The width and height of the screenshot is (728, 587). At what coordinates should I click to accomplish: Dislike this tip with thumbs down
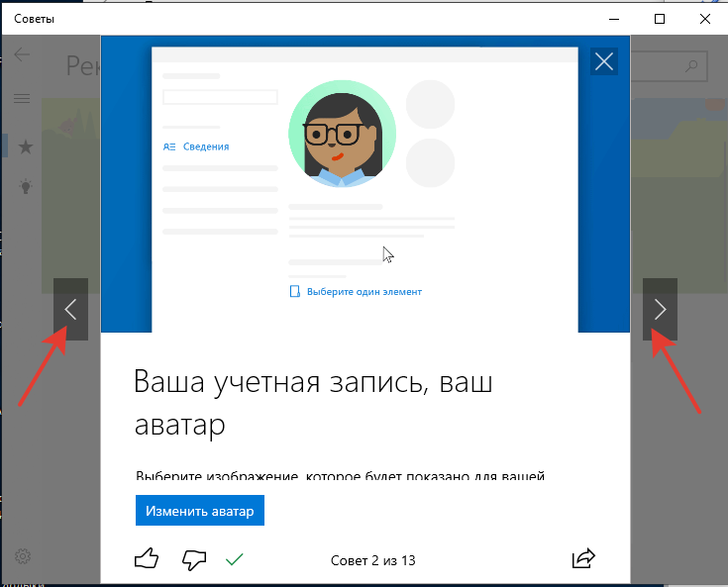tap(194, 559)
